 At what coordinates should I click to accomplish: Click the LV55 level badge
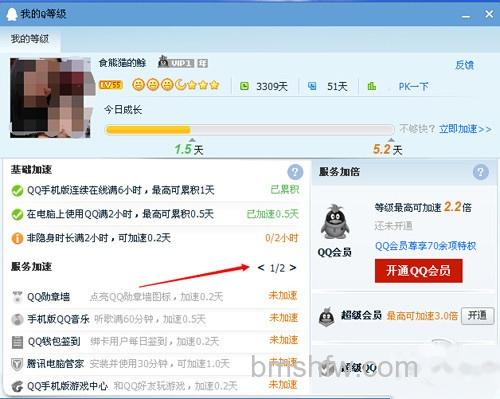[x=111, y=85]
